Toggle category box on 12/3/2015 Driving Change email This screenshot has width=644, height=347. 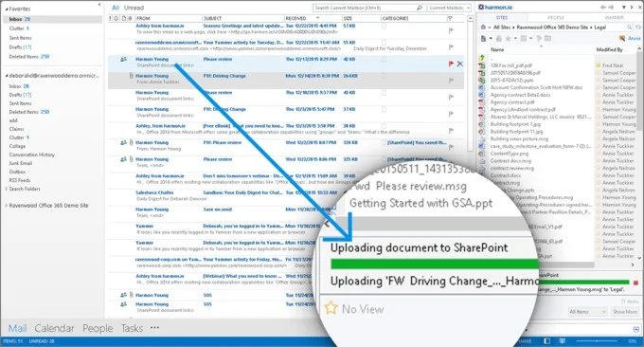pyautogui.click(x=384, y=110)
